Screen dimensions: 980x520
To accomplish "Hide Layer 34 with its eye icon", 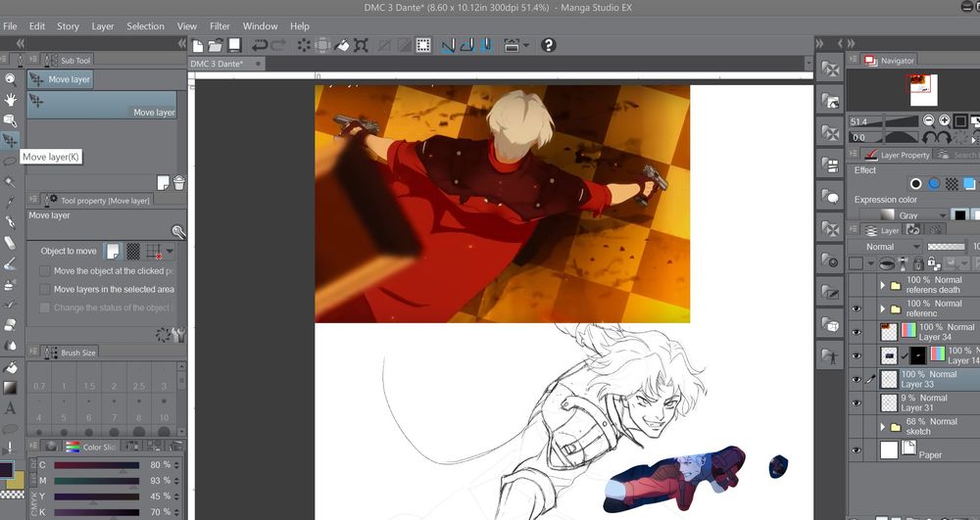I will [856, 332].
